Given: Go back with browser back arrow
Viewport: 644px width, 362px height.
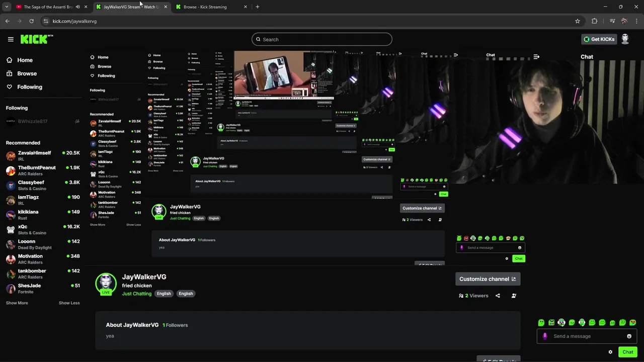Looking at the screenshot, I should 8,21.
